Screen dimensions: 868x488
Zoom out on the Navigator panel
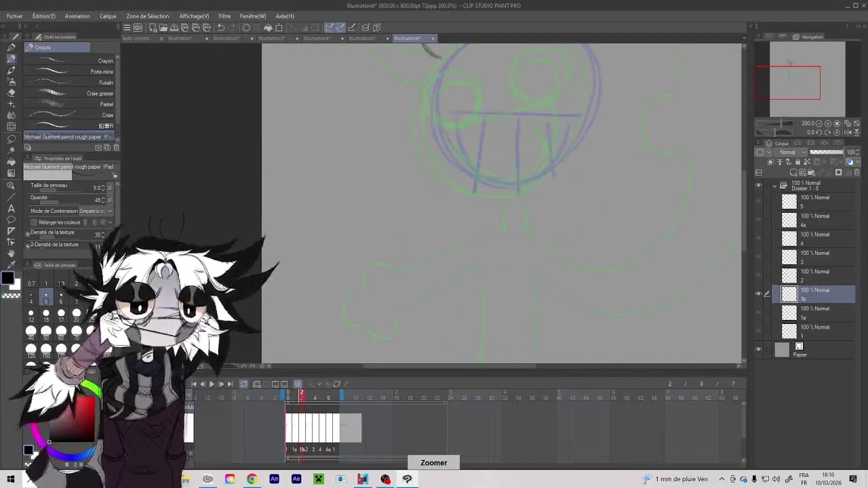coord(821,124)
